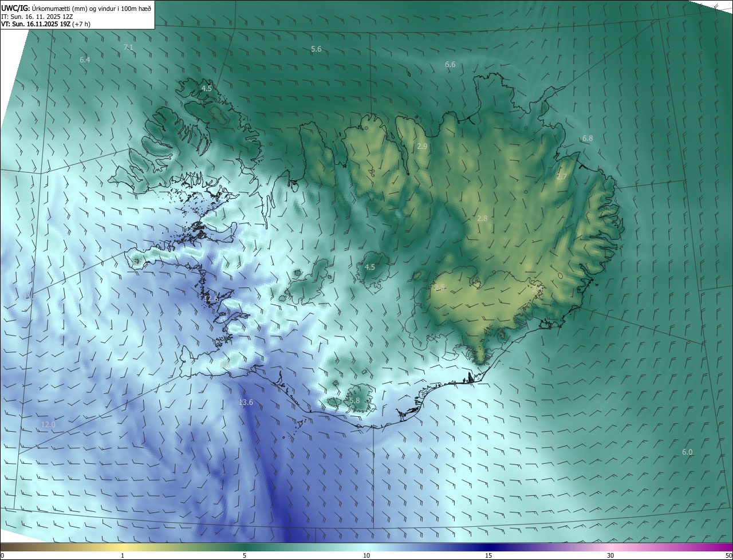Image resolution: width=733 pixels, height=560 pixels.
Task: Click the '5' tick on the color scale
Action: (x=245, y=556)
